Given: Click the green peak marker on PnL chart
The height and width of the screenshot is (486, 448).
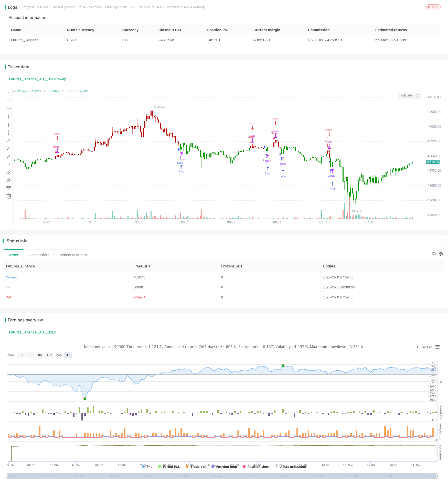Looking at the screenshot, I should coord(283,366).
